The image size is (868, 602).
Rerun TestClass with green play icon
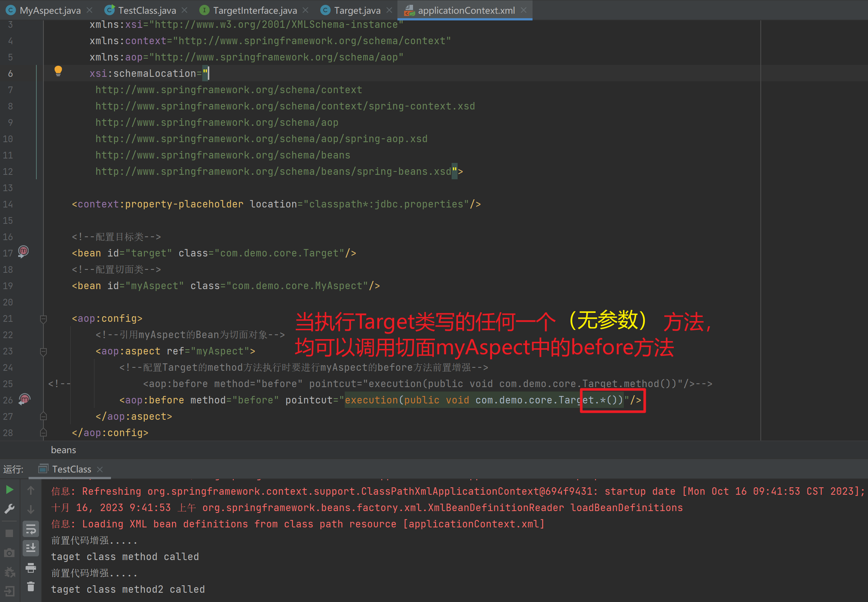(x=10, y=490)
